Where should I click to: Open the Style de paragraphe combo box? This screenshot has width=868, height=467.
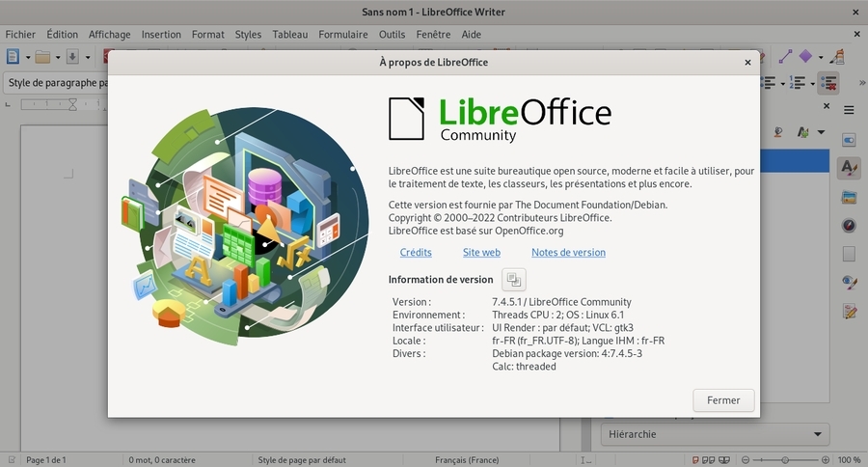click(x=55, y=83)
